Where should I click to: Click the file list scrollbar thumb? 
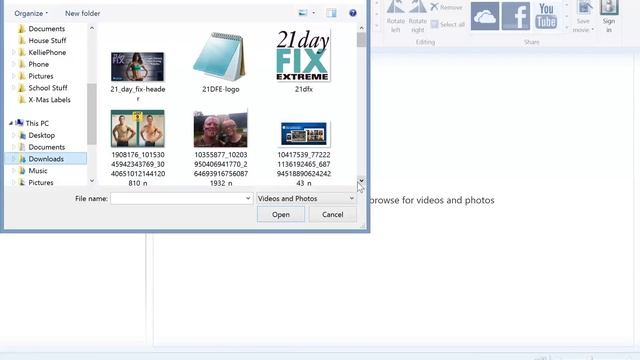tap(361, 40)
